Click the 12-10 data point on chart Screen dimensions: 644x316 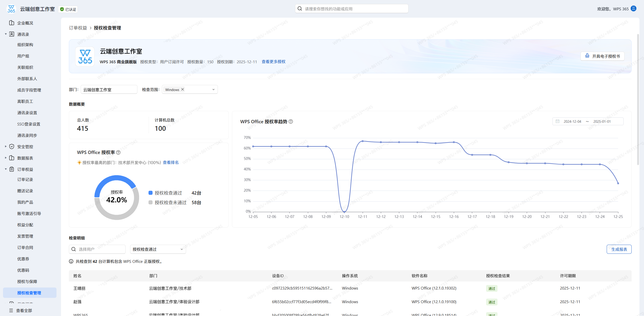(344, 212)
